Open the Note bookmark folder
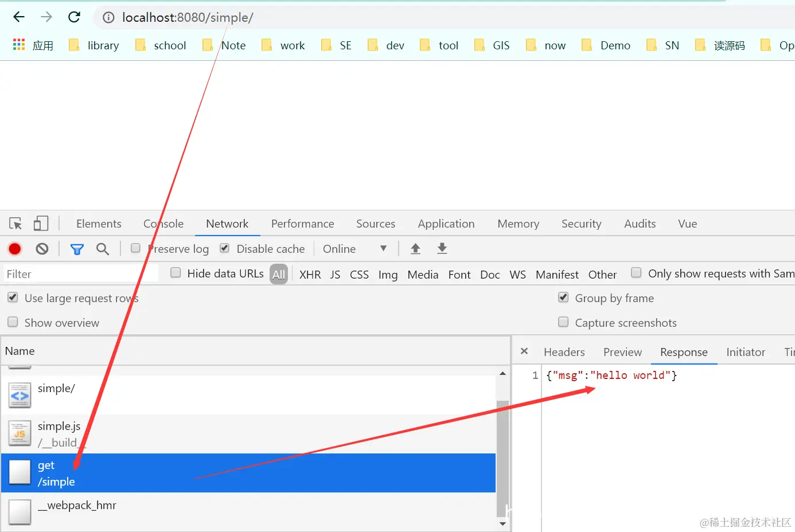 224,45
